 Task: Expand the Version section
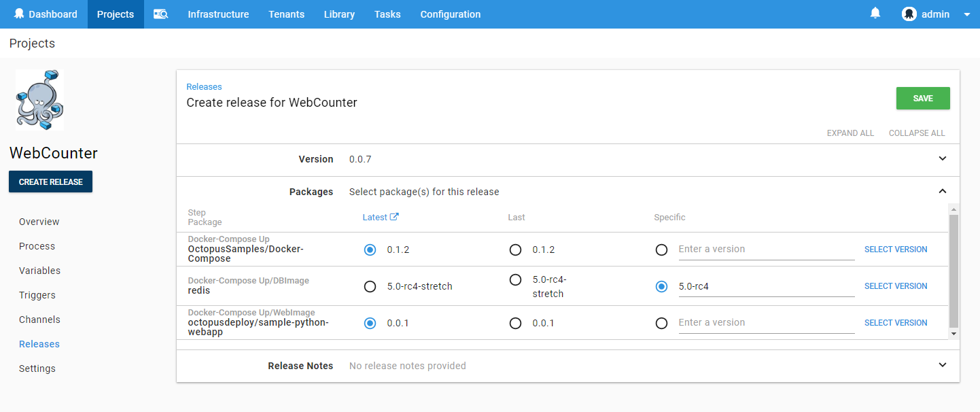(942, 159)
